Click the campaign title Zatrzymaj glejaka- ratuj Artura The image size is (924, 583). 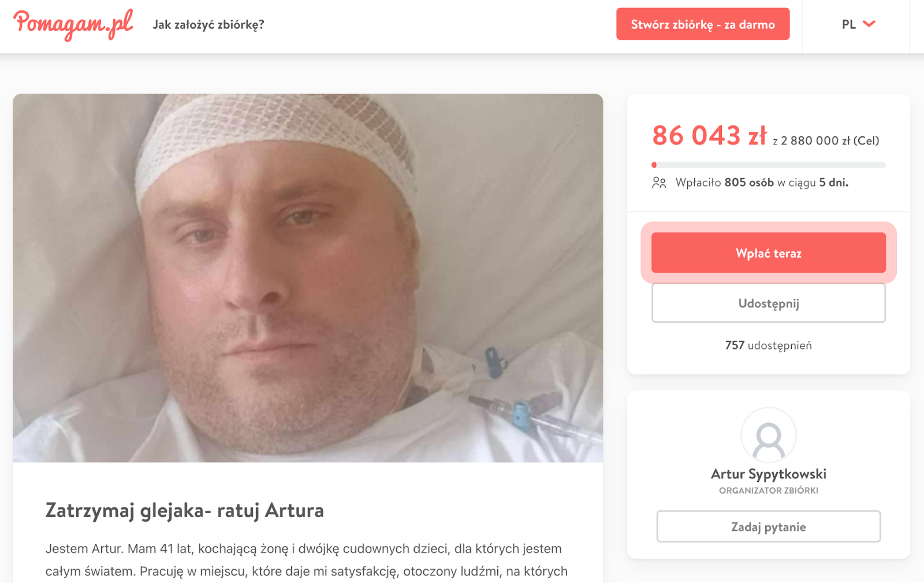pos(185,510)
